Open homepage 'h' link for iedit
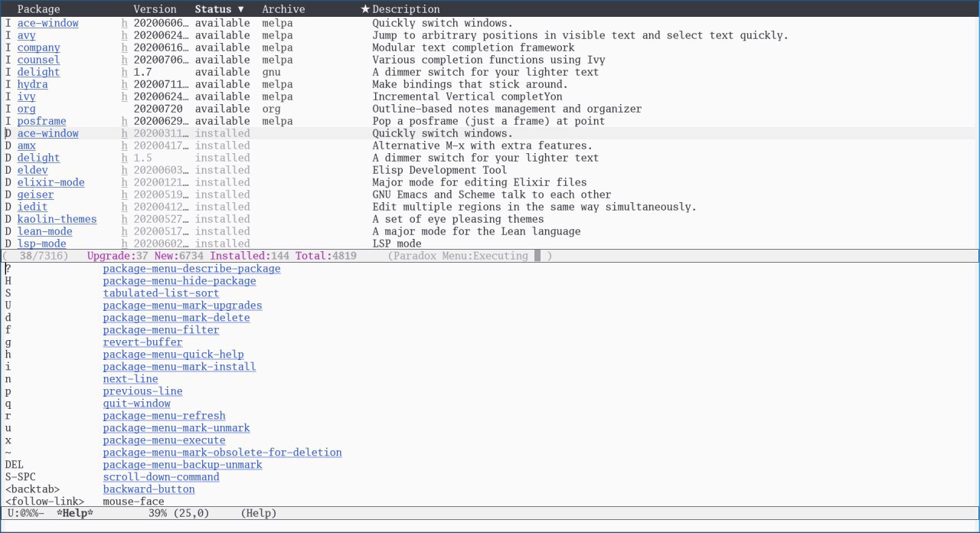This screenshot has width=980, height=533. [x=124, y=207]
